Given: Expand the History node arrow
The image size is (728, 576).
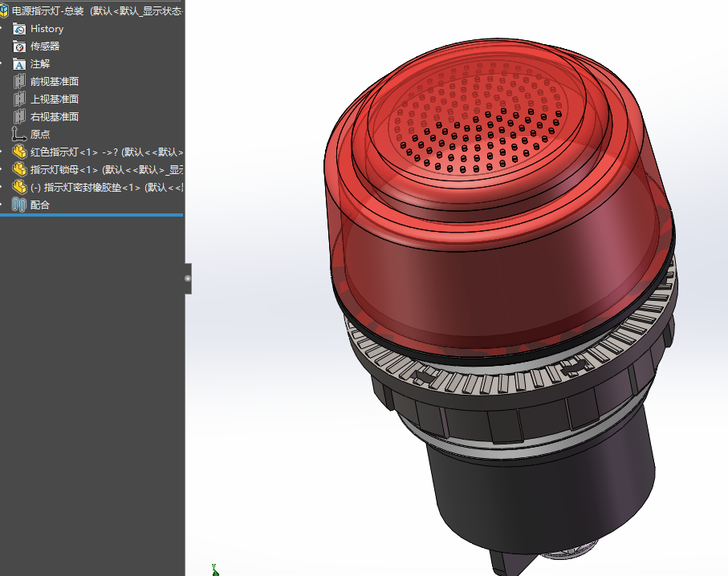Looking at the screenshot, I should (x=2, y=29).
